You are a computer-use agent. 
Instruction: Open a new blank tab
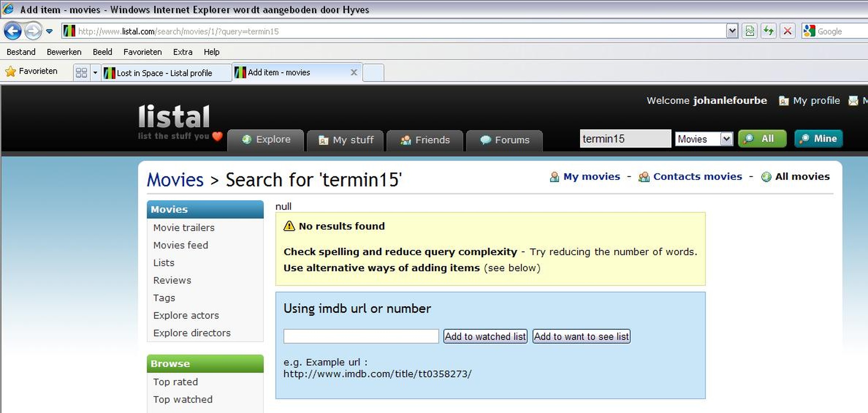point(374,72)
